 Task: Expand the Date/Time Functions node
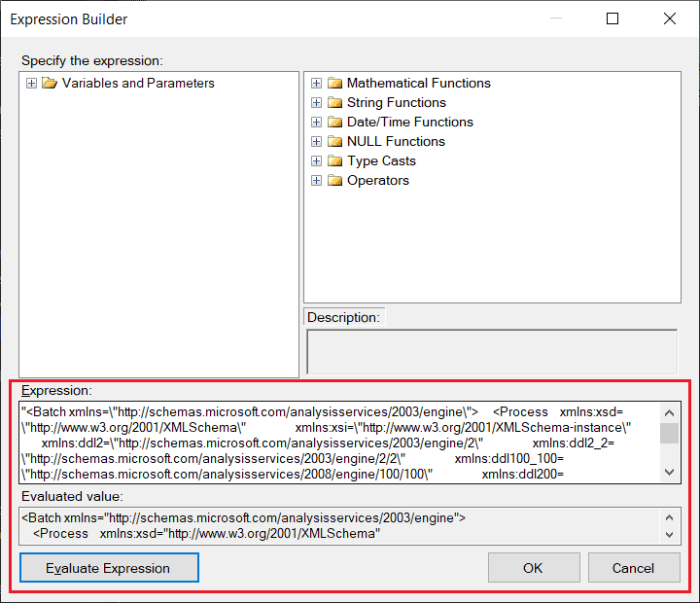317,122
